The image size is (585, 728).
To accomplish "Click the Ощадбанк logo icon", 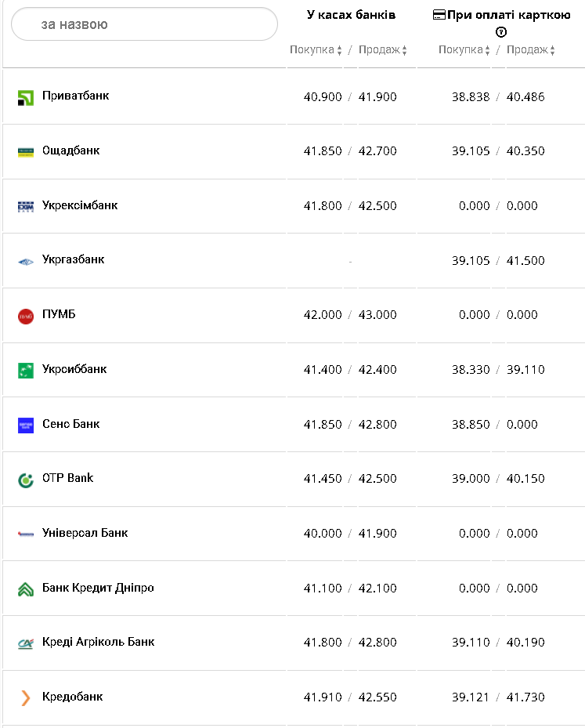I will pyautogui.click(x=26, y=152).
